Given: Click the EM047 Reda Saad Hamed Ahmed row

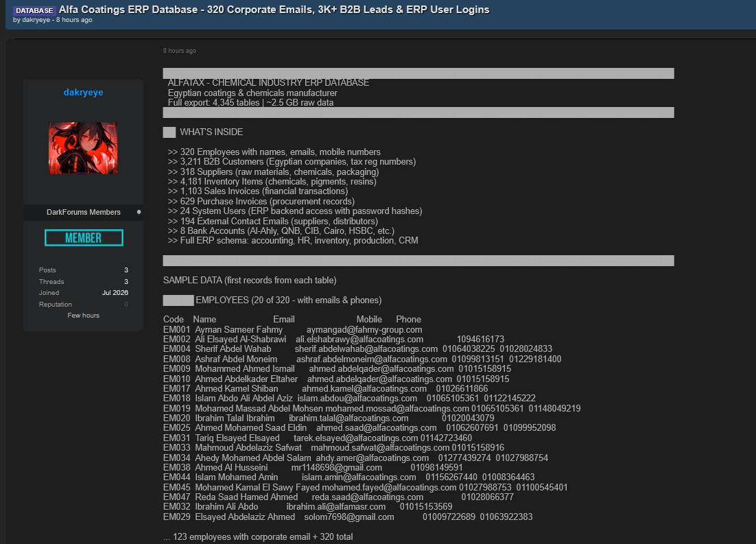Looking at the screenshot, I should pos(338,497).
